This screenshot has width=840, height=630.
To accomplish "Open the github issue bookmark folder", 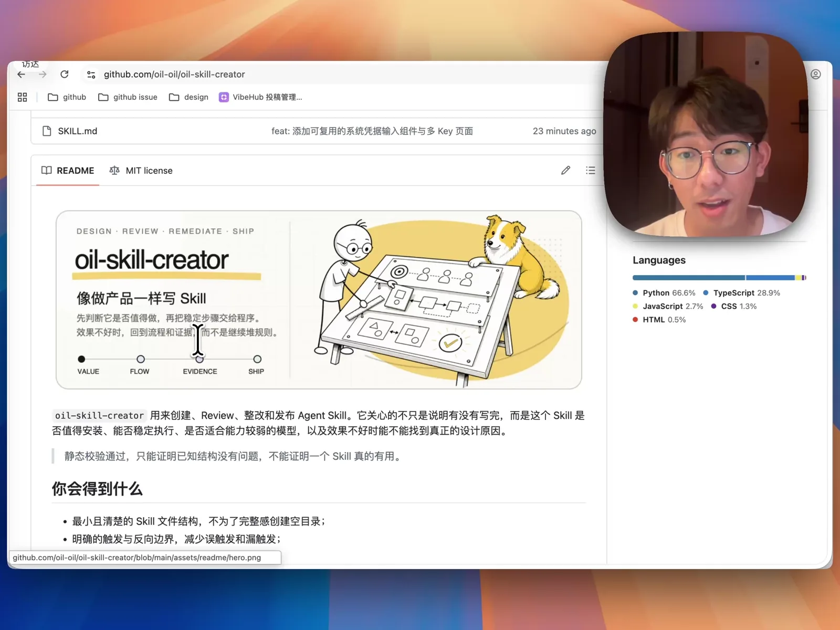I will [x=128, y=97].
